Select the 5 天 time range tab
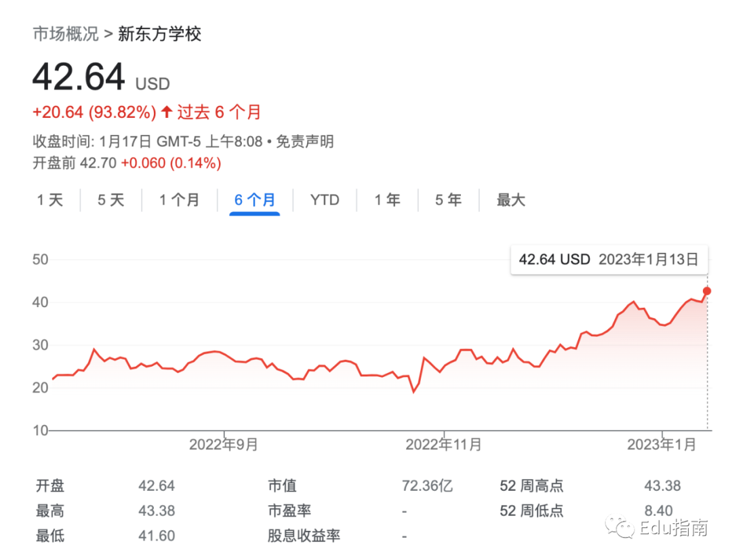 click(110, 200)
